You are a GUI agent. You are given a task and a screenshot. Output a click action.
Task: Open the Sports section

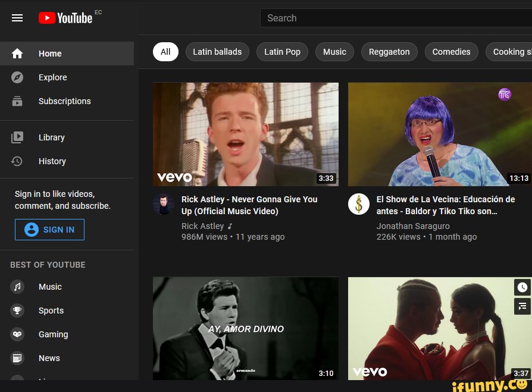coord(51,311)
